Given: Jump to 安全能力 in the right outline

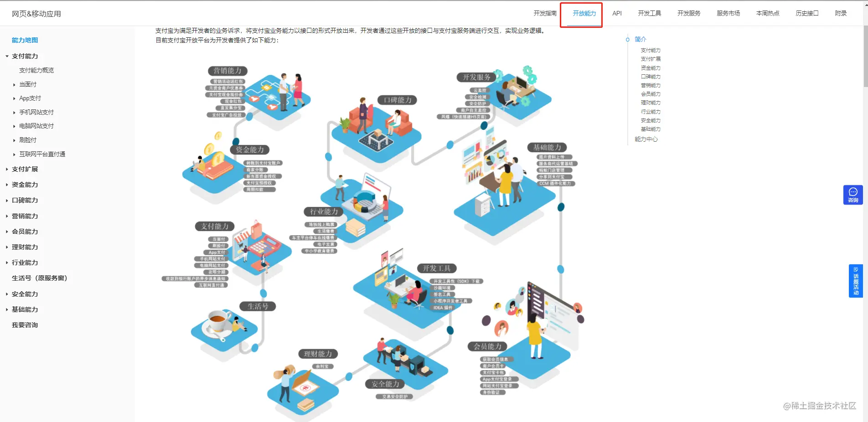Looking at the screenshot, I should point(651,120).
